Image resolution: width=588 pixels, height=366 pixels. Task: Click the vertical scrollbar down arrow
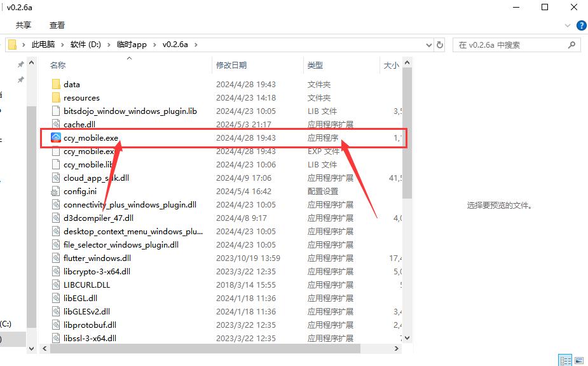coord(407,338)
